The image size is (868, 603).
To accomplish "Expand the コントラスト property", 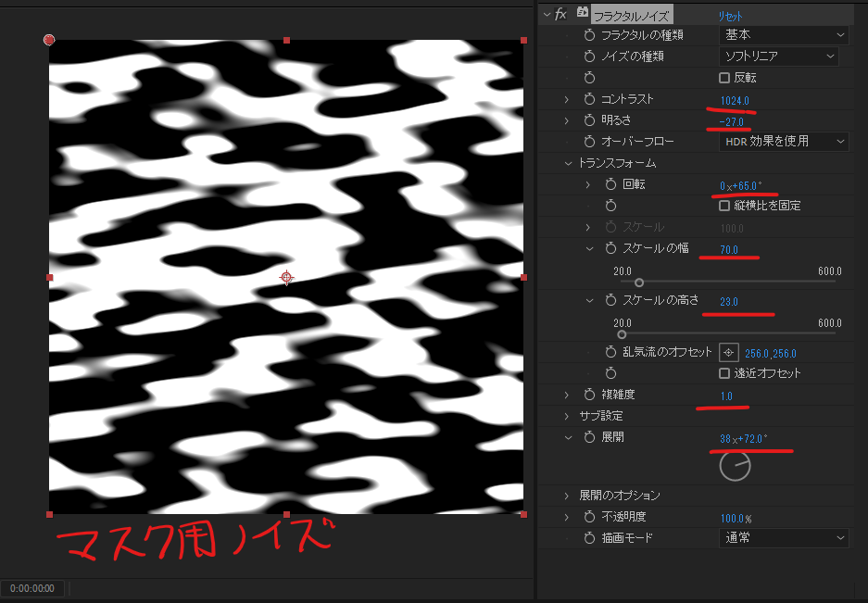I will tap(566, 100).
